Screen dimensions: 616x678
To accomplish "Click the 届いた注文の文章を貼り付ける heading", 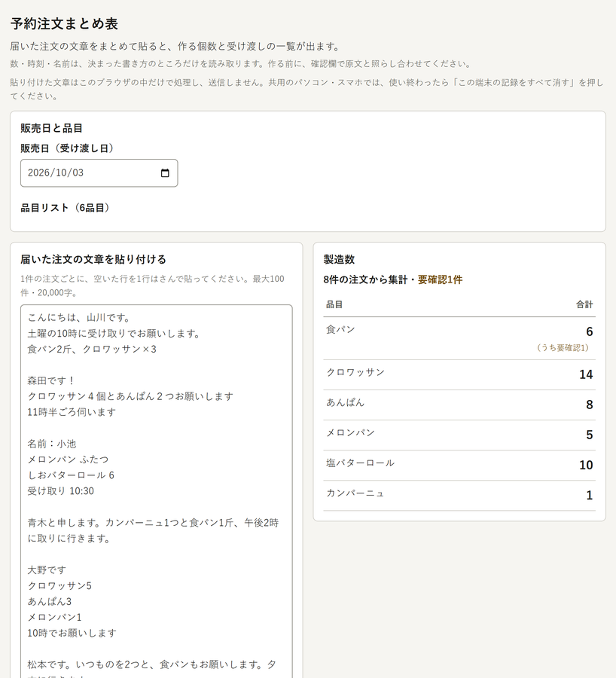I will click(x=93, y=259).
